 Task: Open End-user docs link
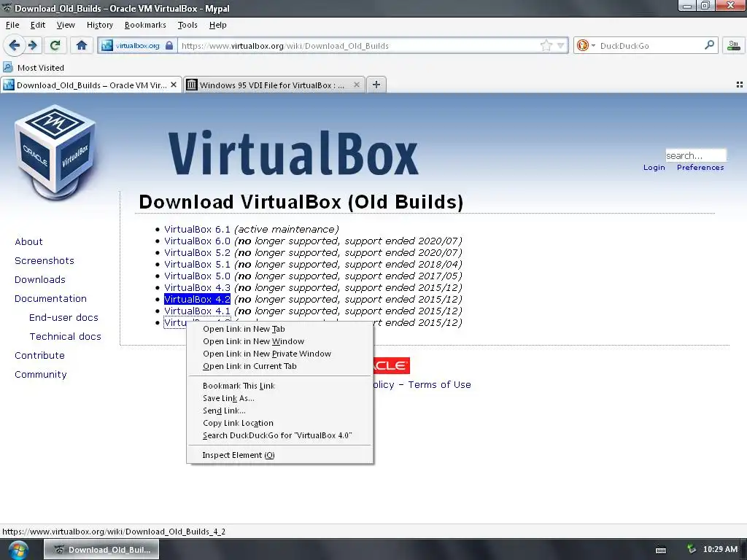pyautogui.click(x=63, y=318)
